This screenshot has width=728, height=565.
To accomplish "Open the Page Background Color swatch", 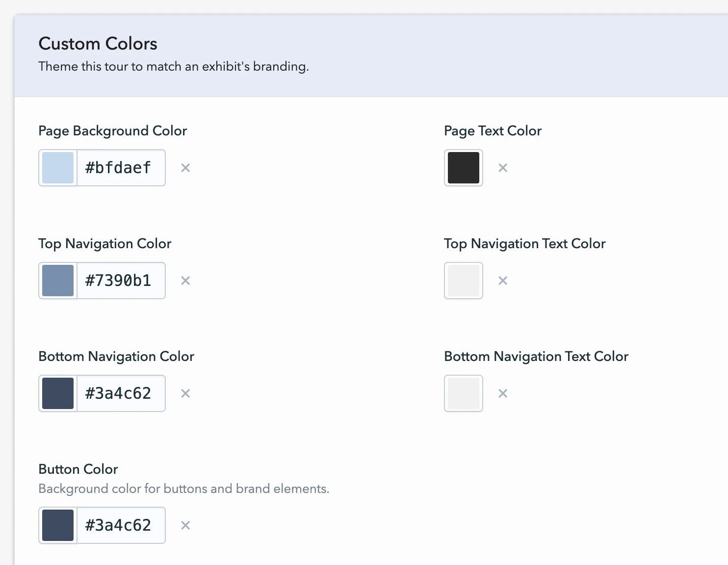I will click(x=58, y=168).
